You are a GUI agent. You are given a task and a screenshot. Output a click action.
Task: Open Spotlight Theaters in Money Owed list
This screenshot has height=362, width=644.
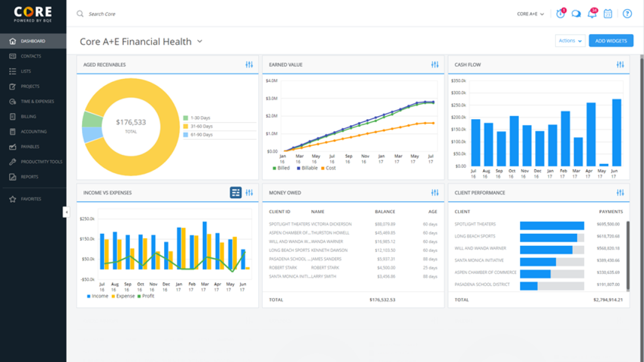click(289, 224)
